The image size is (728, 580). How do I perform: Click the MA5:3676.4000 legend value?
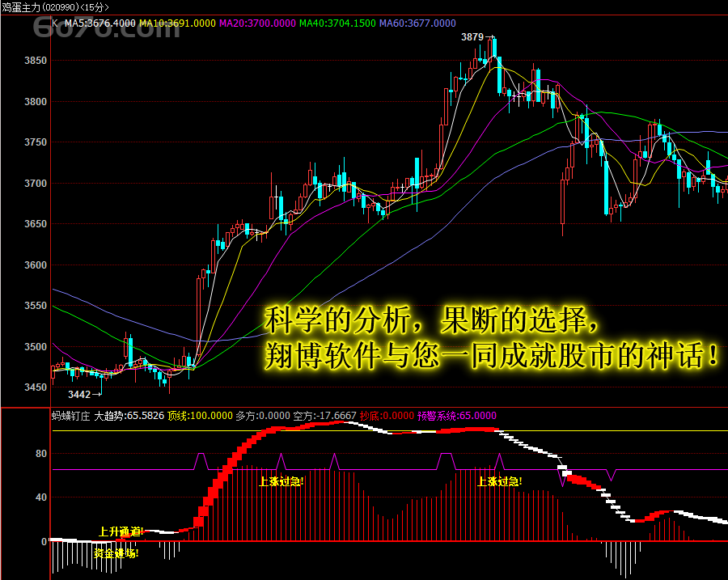click(x=99, y=23)
